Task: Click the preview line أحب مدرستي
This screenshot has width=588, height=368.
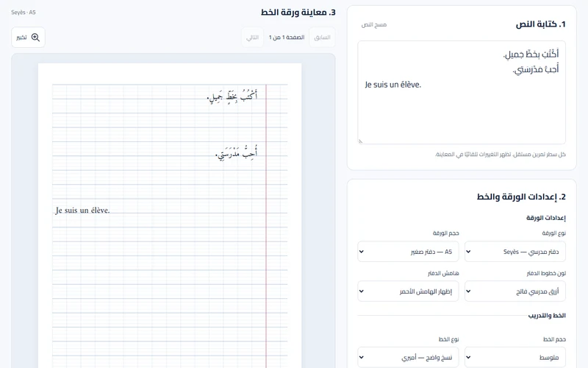Action: coord(236,153)
